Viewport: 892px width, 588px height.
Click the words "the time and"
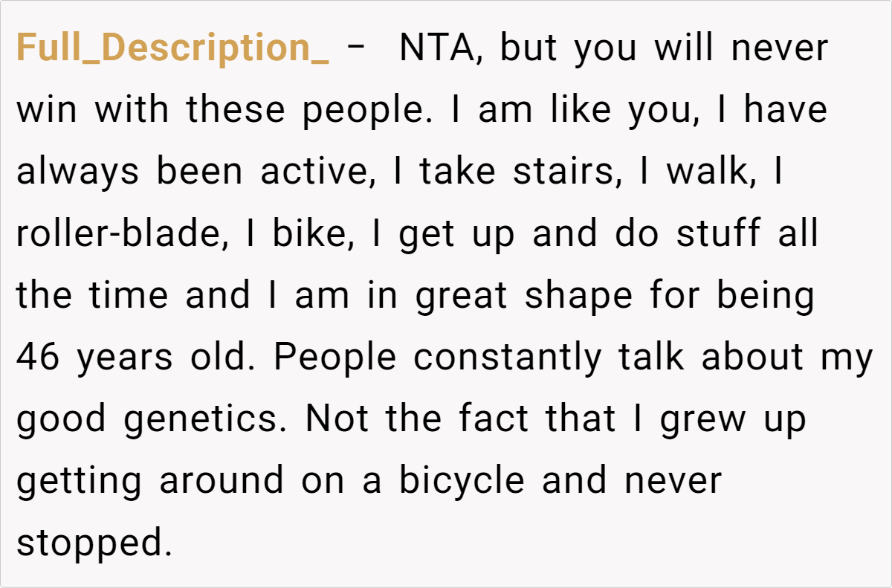[x=133, y=296]
